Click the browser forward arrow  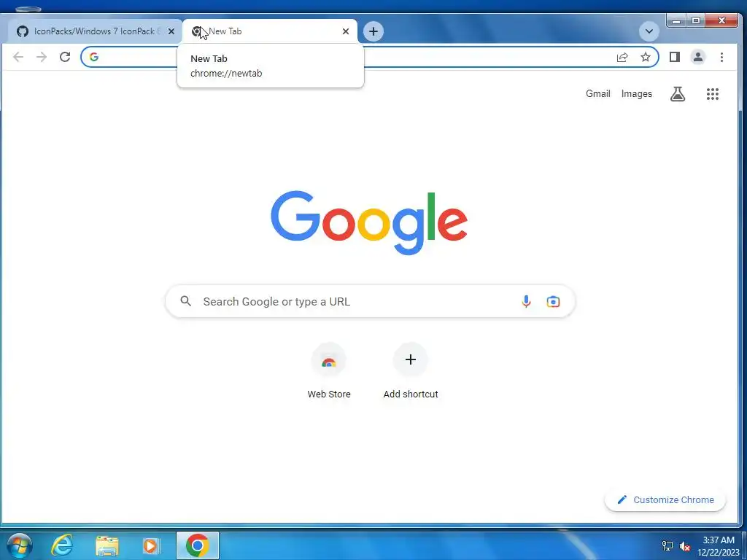click(42, 57)
